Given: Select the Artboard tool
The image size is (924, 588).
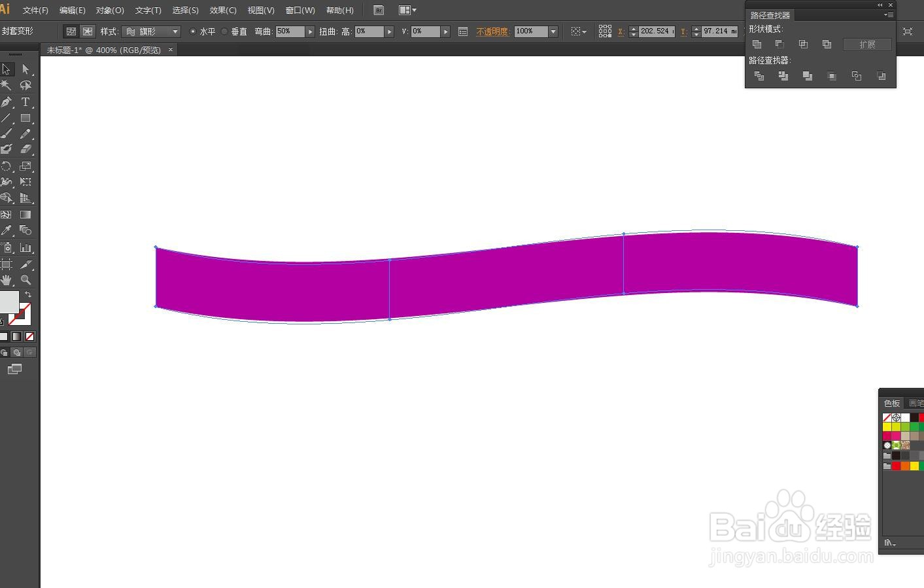Looking at the screenshot, I should tap(7, 264).
